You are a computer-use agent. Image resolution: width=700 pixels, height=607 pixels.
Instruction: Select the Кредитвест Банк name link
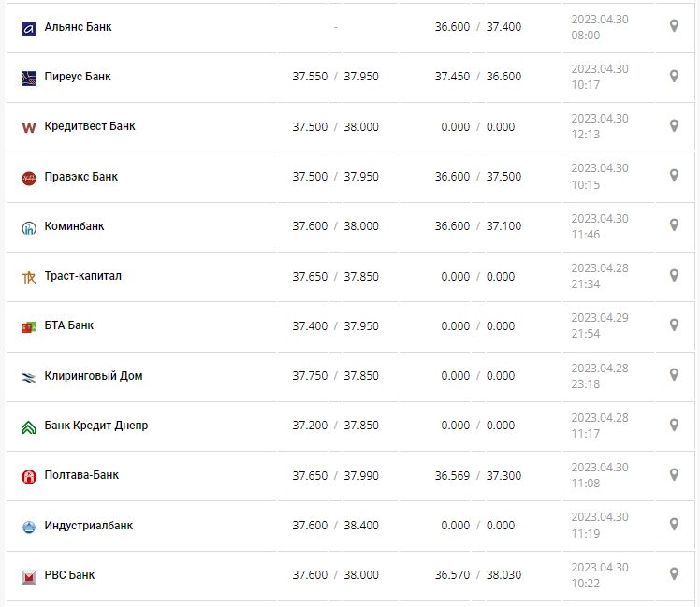90,126
